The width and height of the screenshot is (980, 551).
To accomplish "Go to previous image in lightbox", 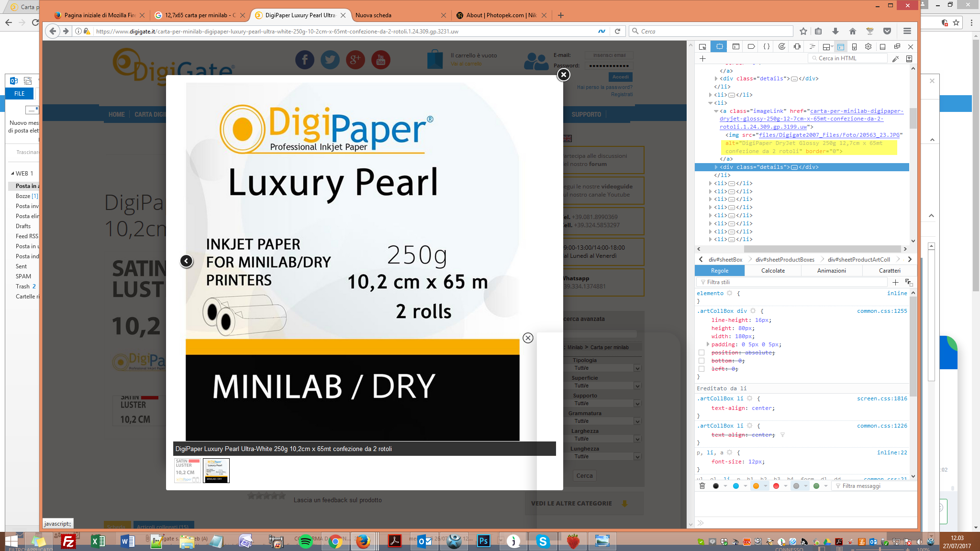I will click(x=186, y=261).
